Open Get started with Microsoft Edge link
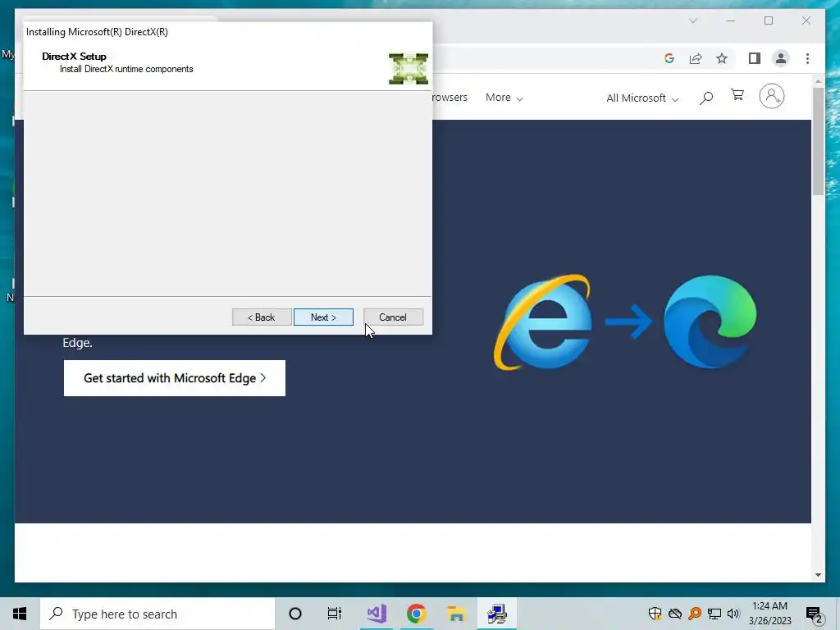This screenshot has height=630, width=840. tap(175, 378)
